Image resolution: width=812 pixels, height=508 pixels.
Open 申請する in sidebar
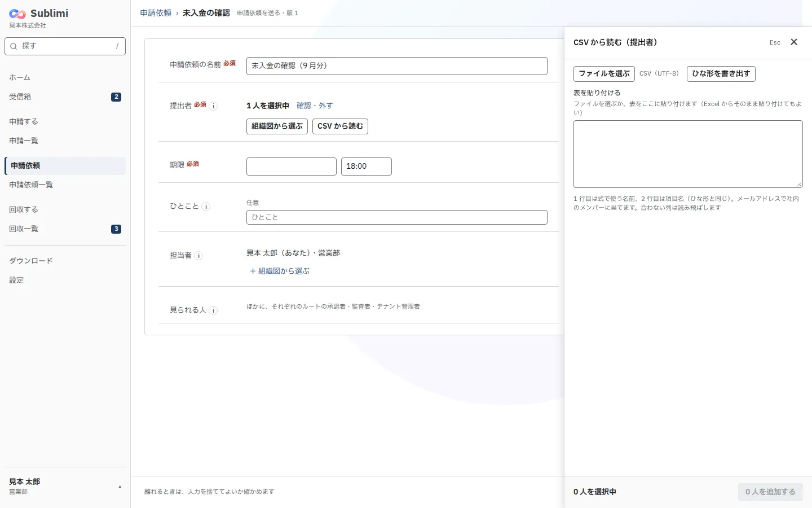[65, 121]
